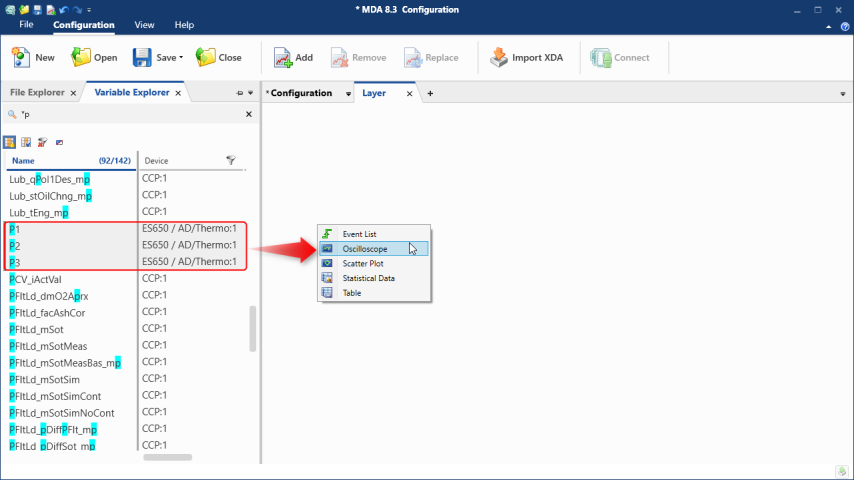854x480 pixels.
Task: Click the Import XDA icon
Action: tap(499, 57)
